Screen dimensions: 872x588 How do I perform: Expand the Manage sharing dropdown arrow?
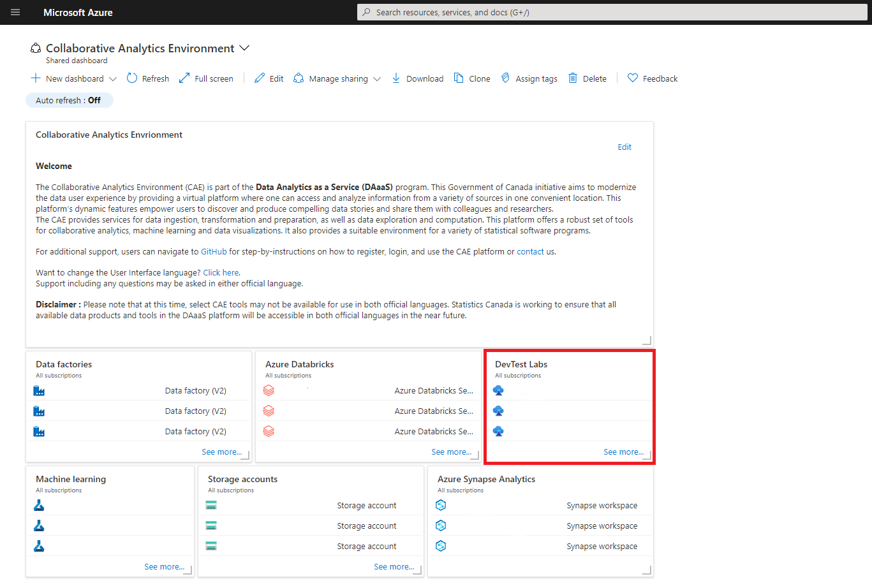pos(377,79)
